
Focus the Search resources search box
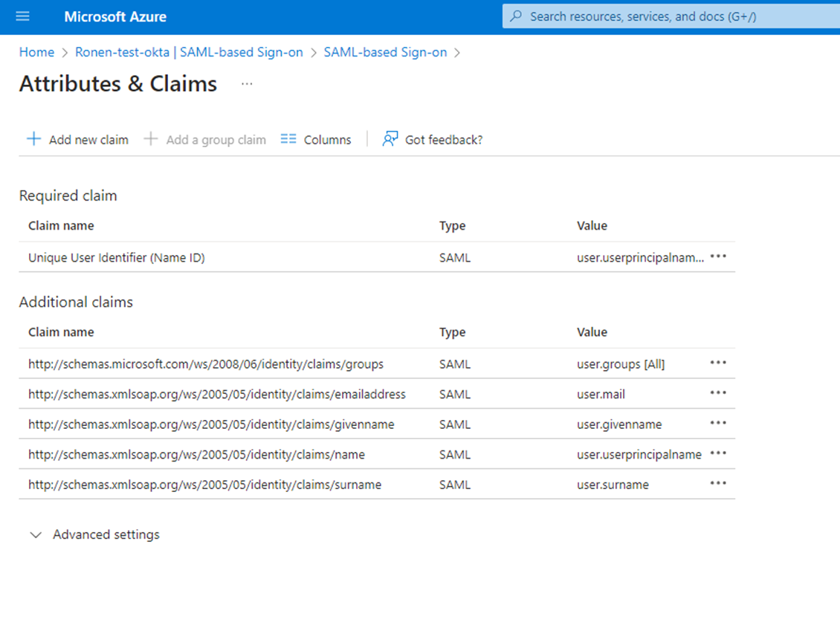click(x=669, y=16)
